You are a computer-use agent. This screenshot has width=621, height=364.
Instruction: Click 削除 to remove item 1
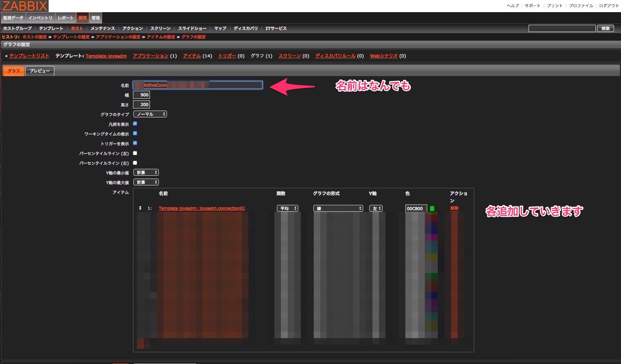click(454, 209)
